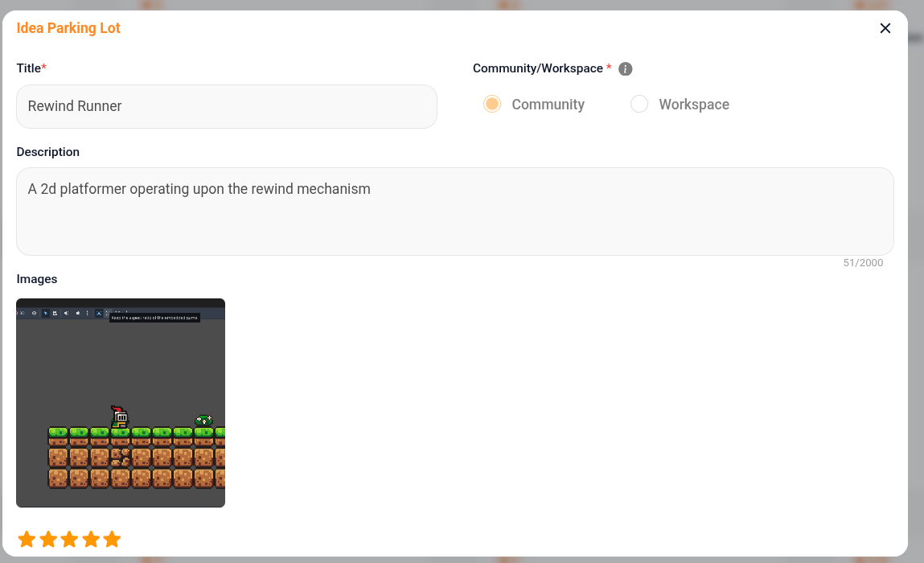Set rating to one star
This screenshot has height=563, width=924.
27,539
